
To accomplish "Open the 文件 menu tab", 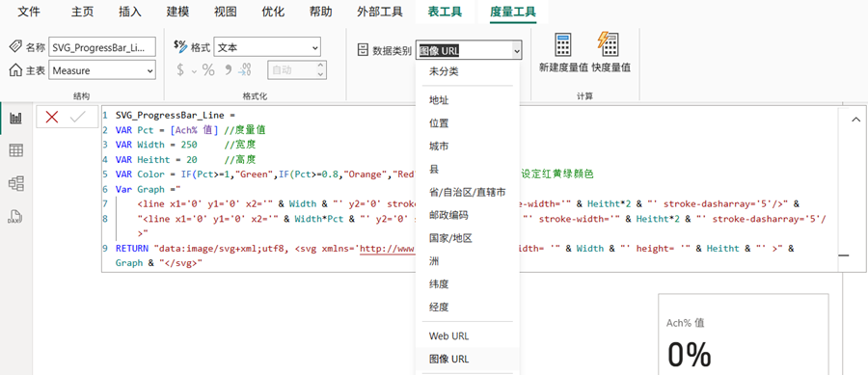I will (x=28, y=11).
